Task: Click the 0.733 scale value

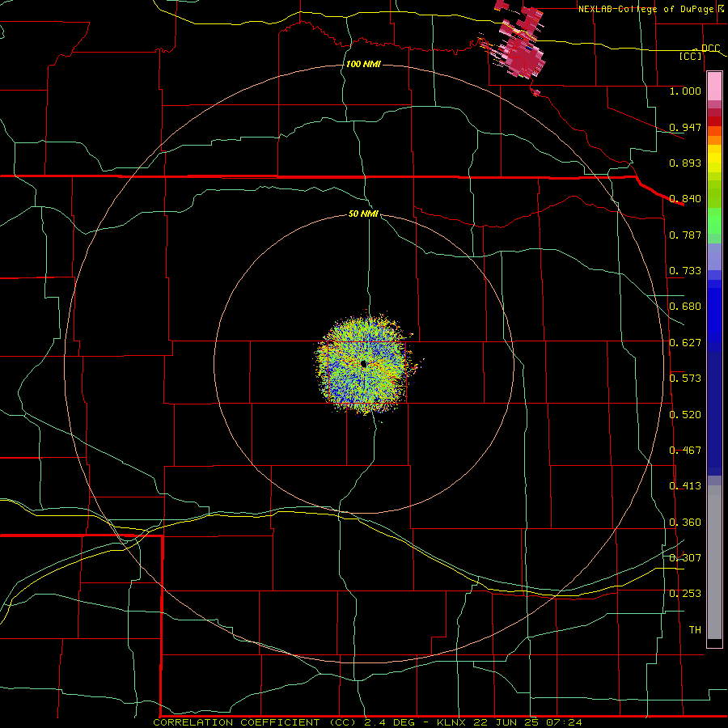Action: coord(685,271)
